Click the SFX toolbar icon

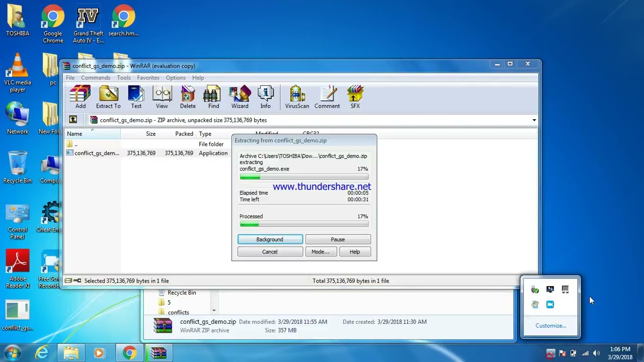click(355, 97)
